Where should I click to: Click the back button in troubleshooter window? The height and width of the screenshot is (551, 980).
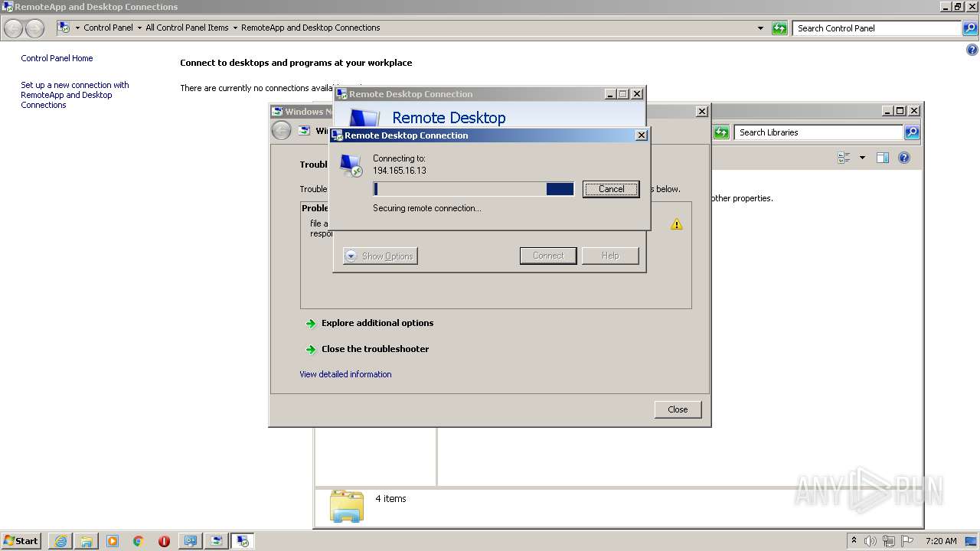(281, 131)
